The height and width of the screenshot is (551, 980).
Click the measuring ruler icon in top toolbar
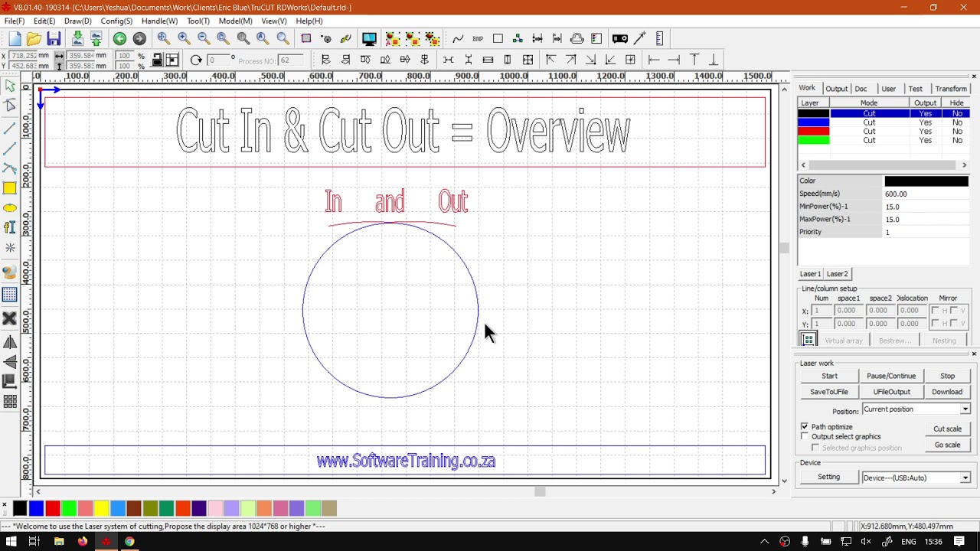point(659,39)
